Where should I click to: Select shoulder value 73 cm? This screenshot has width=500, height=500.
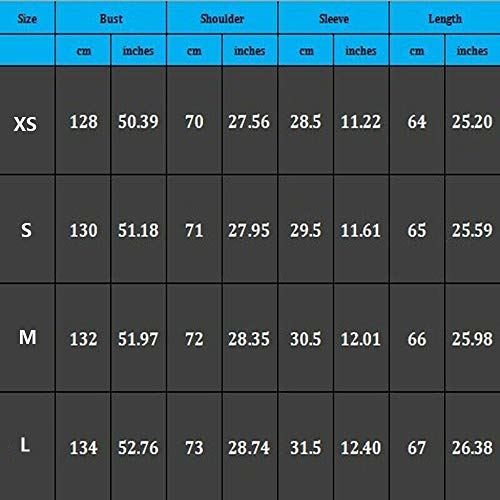click(194, 448)
